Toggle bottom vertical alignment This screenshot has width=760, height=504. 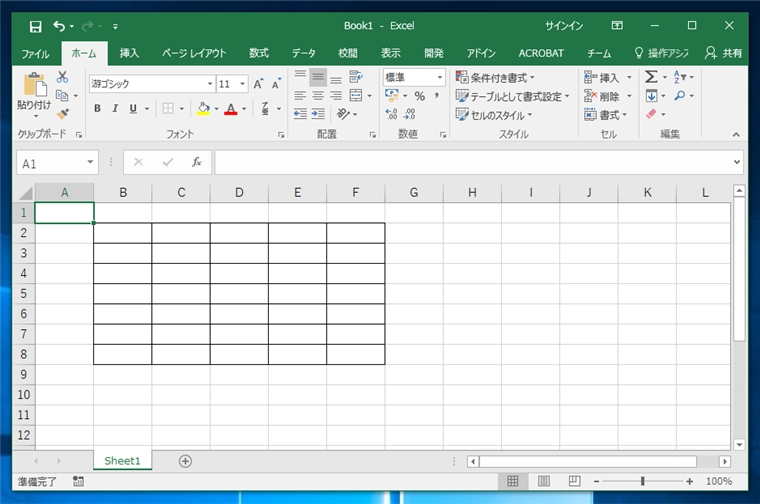pos(336,77)
